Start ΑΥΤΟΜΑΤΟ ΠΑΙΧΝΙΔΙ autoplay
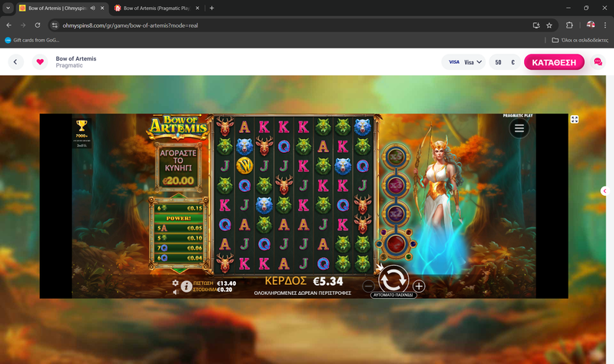 pos(393,295)
